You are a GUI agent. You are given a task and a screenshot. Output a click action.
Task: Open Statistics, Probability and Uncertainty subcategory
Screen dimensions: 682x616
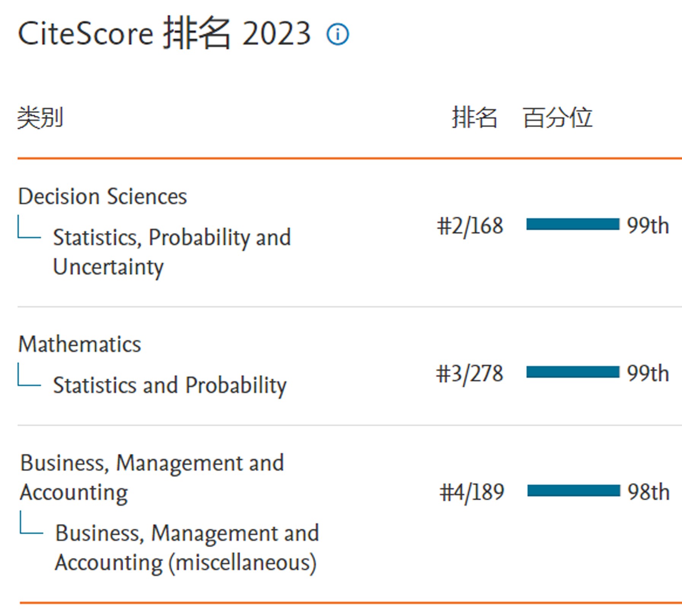pyautogui.click(x=172, y=252)
